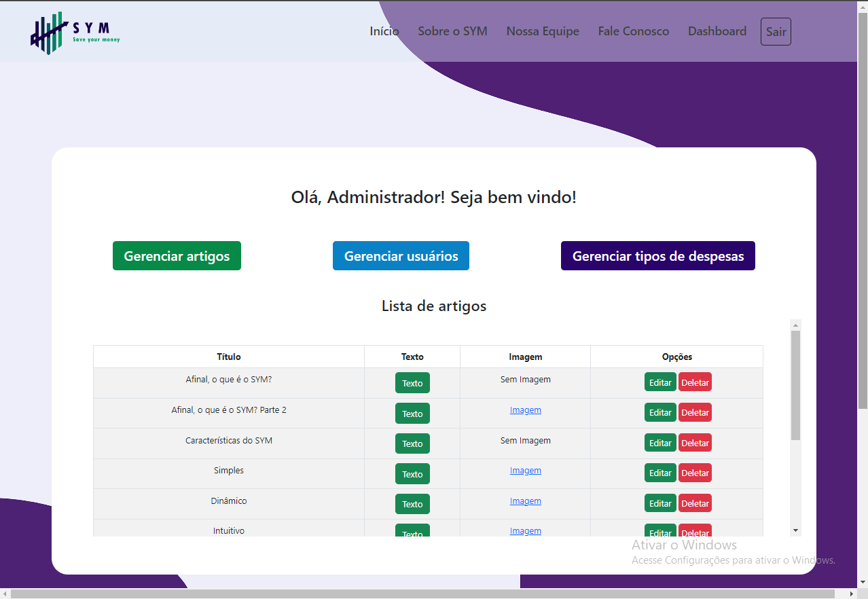
Task: Edit 'Características do SYM' article
Action: tap(660, 443)
